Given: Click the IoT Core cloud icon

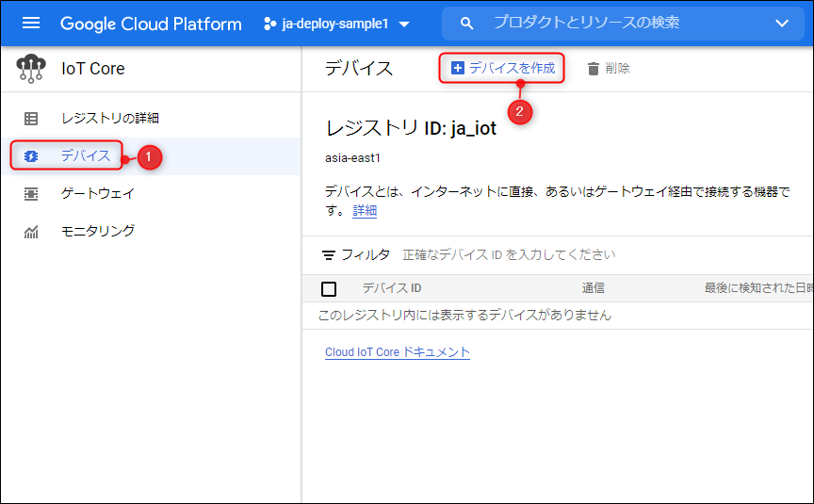Looking at the screenshot, I should pyautogui.click(x=31, y=69).
